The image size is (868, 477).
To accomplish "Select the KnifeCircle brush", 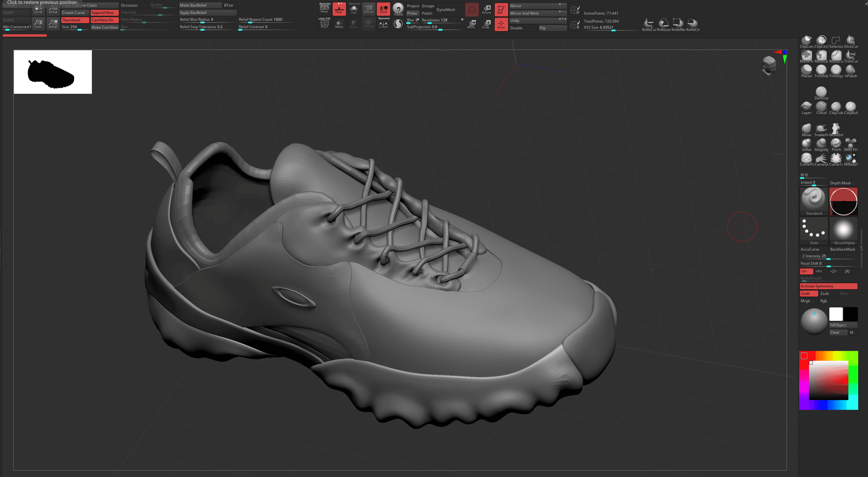I will point(693,25).
